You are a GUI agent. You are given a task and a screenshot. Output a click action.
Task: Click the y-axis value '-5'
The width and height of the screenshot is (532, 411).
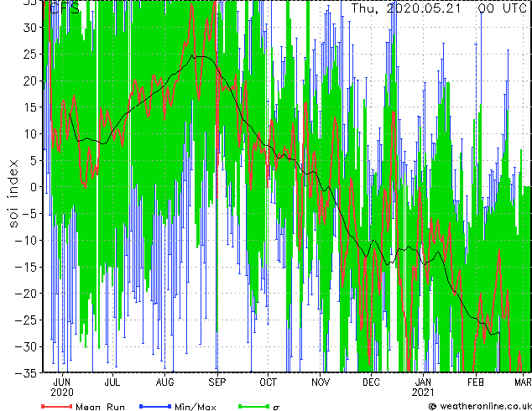pyautogui.click(x=30, y=214)
